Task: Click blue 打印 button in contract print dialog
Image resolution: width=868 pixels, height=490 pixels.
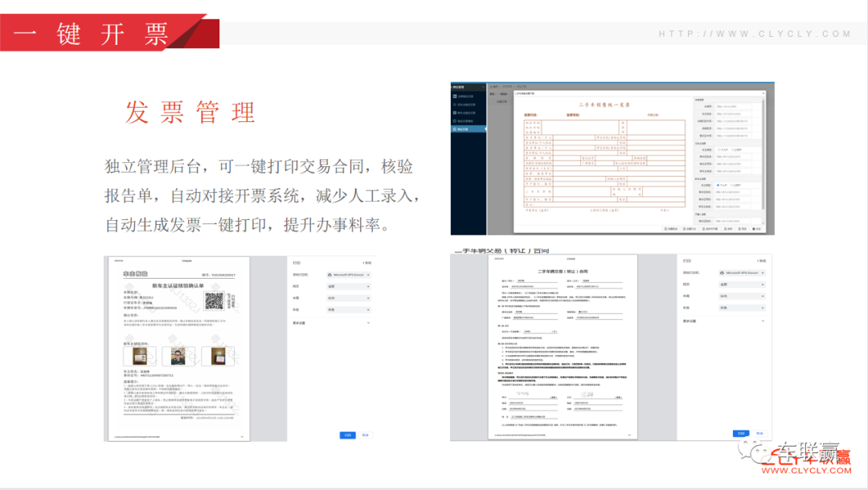Action: 741,433
